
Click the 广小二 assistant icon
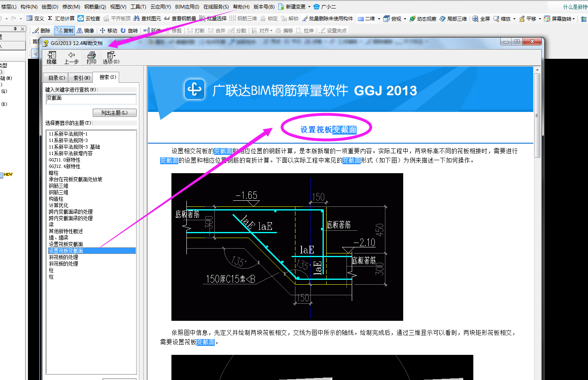pyautogui.click(x=325, y=7)
